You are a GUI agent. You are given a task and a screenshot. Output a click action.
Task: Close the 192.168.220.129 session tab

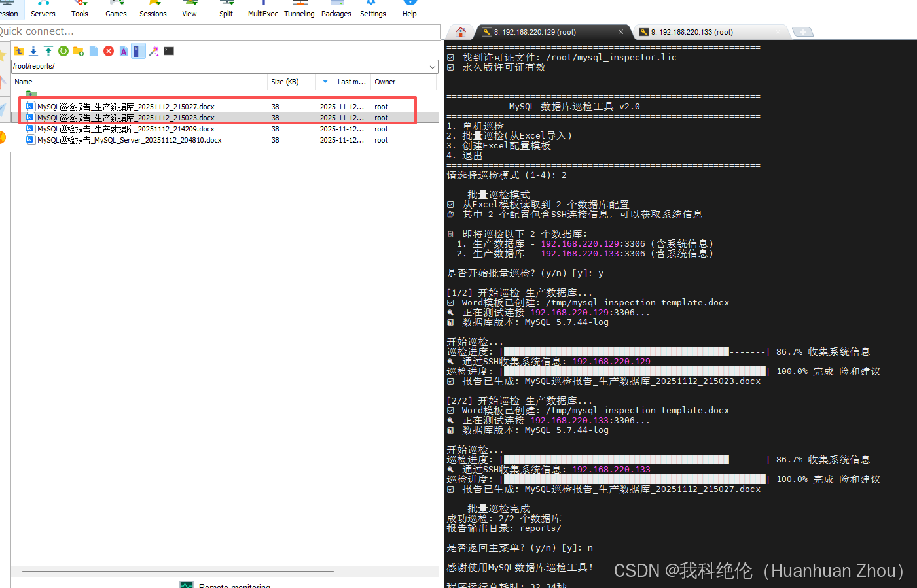[x=620, y=31]
